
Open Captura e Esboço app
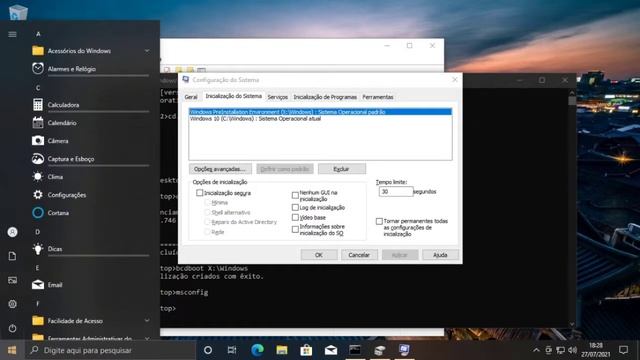tap(91, 159)
